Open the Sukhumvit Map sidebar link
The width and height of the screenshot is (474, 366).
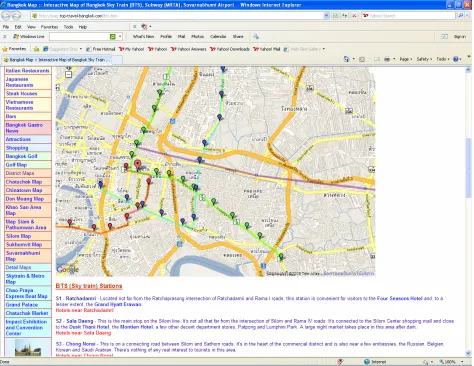pos(23,244)
